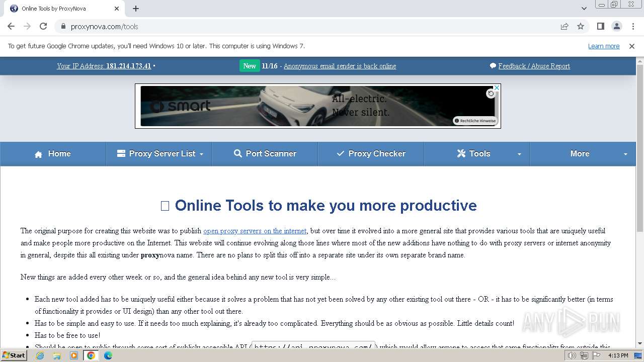Viewport: 644px width, 362px height.
Task: Open Feedback / Abuse Report link
Action: click(x=534, y=66)
